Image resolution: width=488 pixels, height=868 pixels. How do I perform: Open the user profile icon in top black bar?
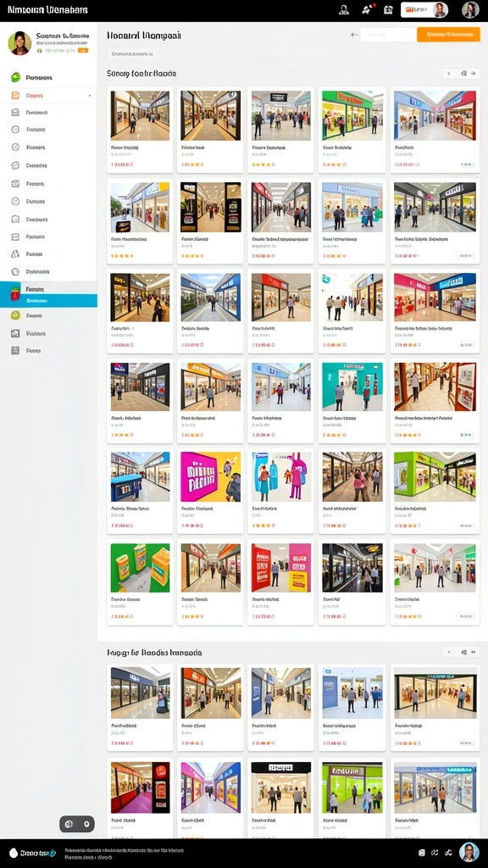click(344, 9)
